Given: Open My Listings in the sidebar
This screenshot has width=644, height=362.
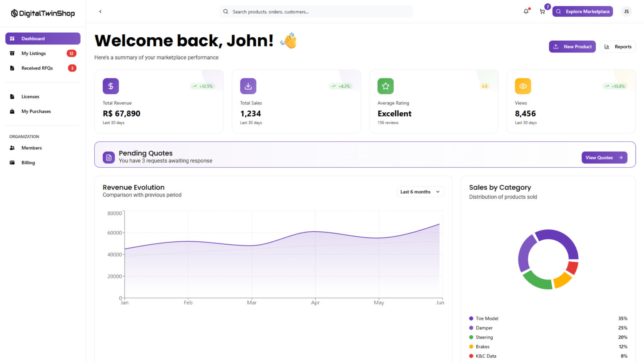Looking at the screenshot, I should point(34,54).
